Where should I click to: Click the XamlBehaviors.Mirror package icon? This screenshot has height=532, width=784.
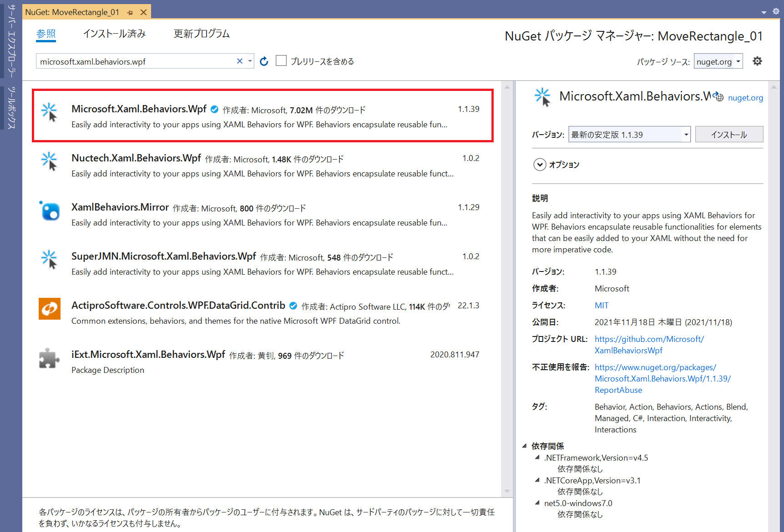tap(49, 211)
